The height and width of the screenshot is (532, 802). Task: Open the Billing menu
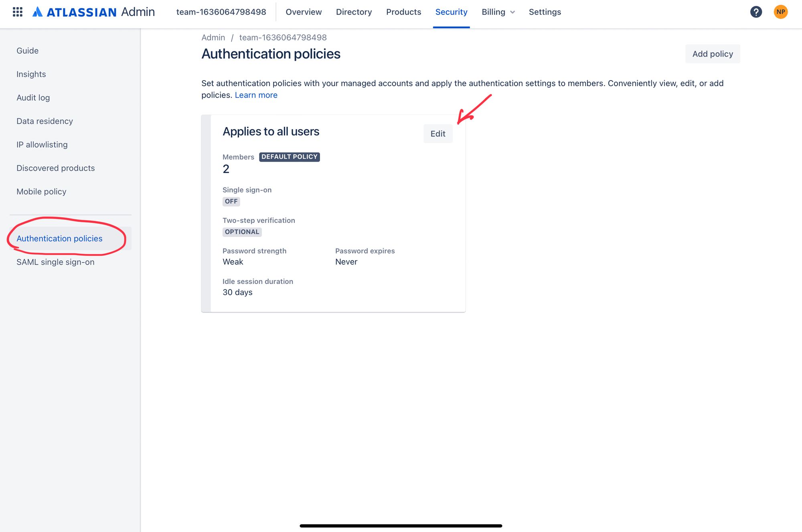(498, 12)
